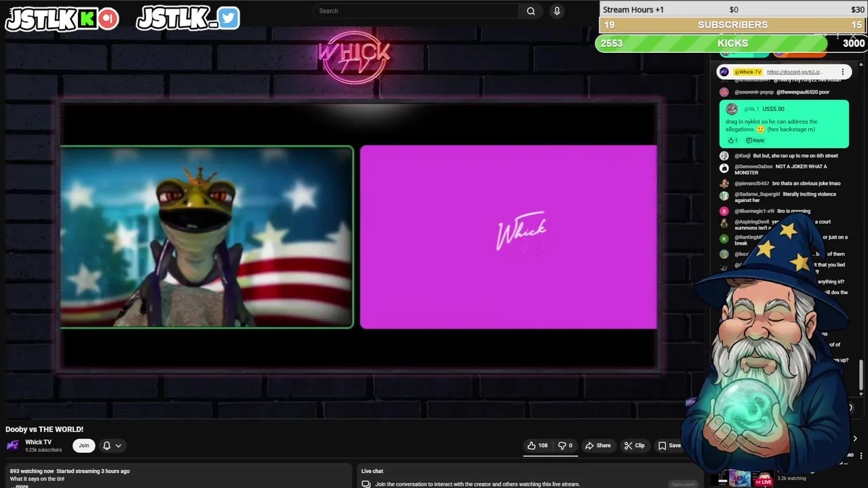The width and height of the screenshot is (868, 488).
Task: Dislike the stream with thumbs-down button
Action: click(x=565, y=445)
